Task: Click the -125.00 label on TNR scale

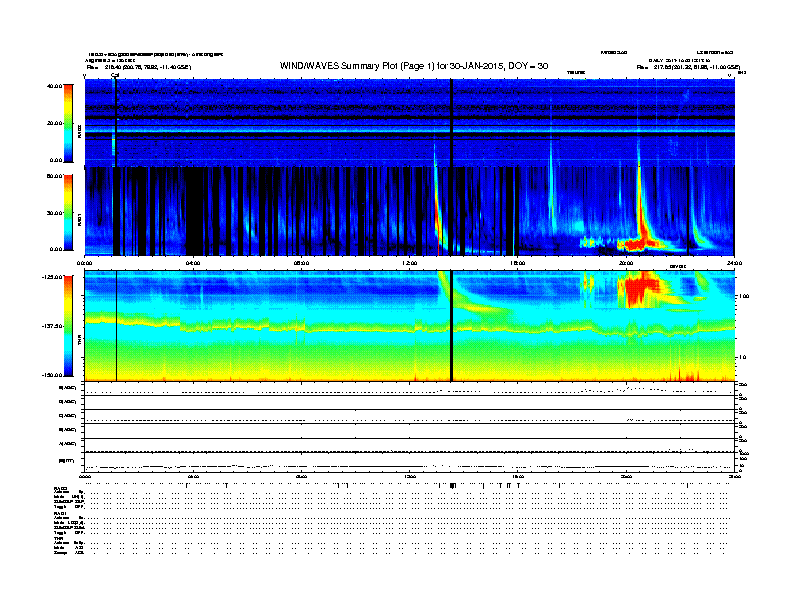Action: tap(52, 277)
